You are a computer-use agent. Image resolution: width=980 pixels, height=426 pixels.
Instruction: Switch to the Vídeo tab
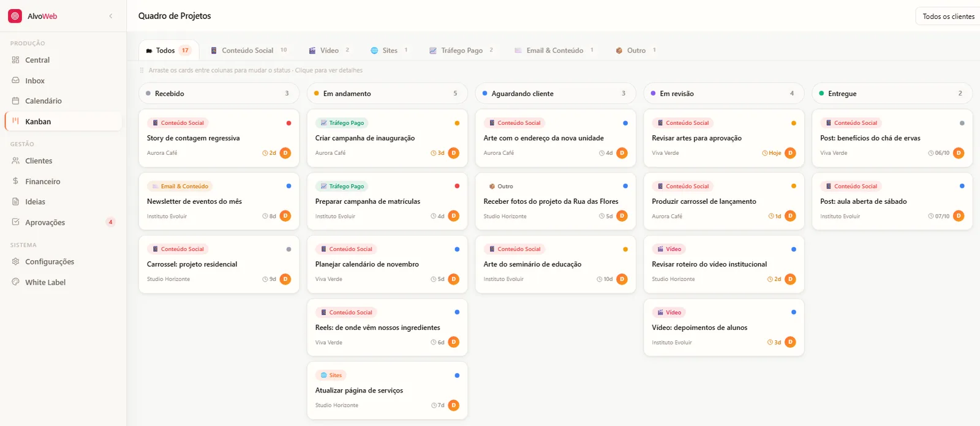(x=329, y=50)
